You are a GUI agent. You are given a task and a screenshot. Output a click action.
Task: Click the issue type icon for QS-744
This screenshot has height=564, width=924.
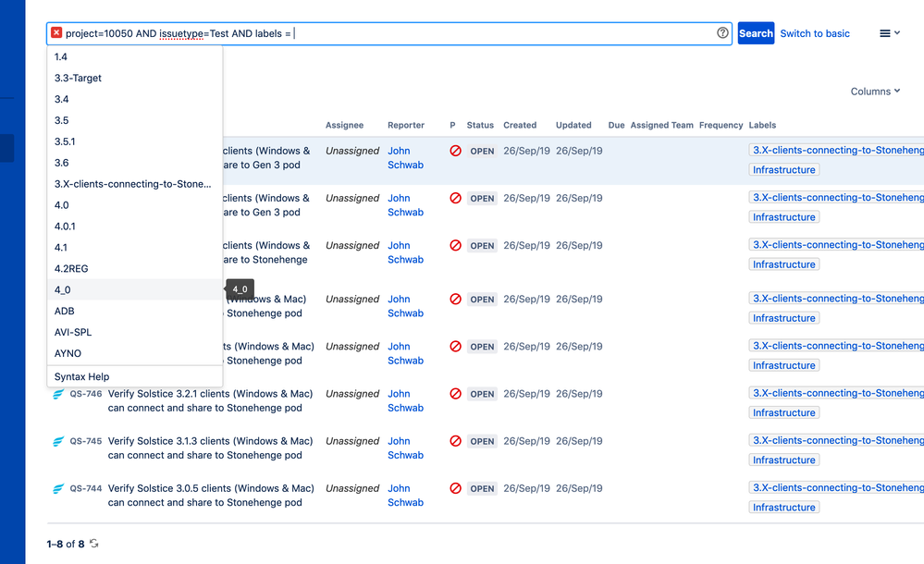(58, 488)
